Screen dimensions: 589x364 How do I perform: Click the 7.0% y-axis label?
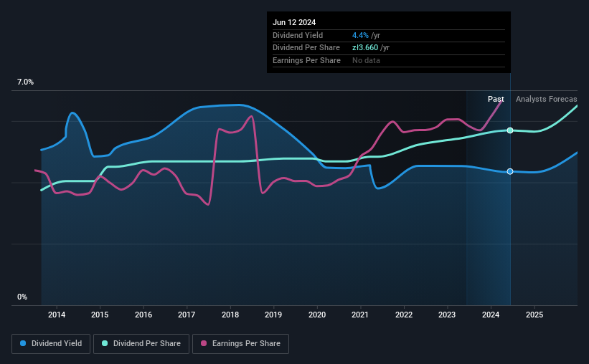[25, 82]
